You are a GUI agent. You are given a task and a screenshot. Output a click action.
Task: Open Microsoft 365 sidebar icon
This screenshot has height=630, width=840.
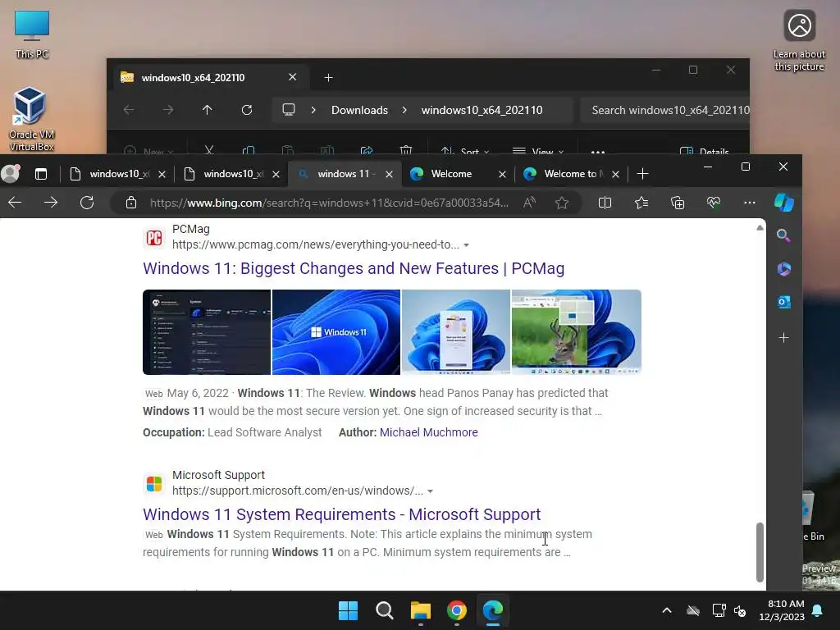pos(783,268)
